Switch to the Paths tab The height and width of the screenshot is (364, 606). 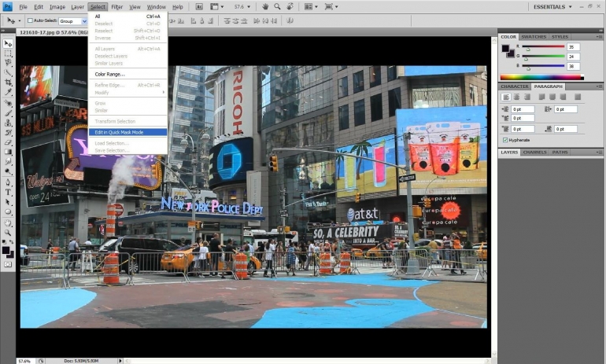click(560, 152)
